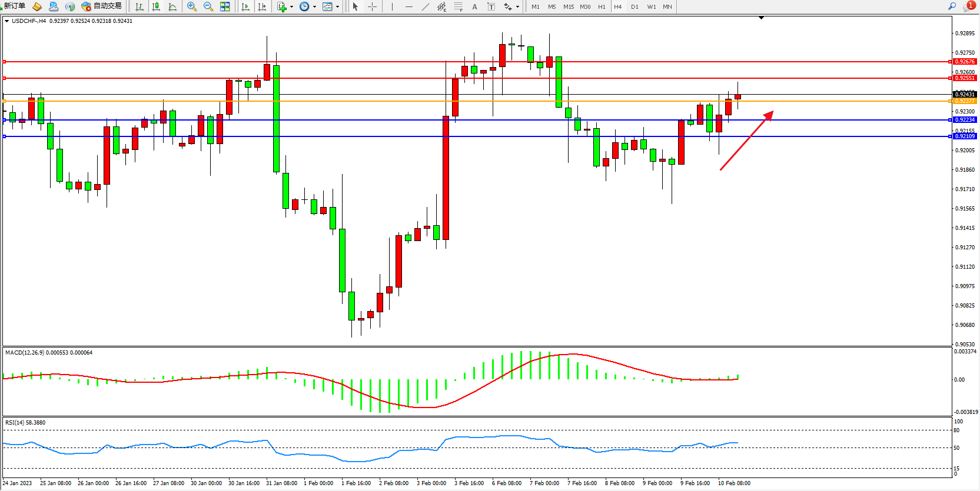Choose the Fibonacci retracement tool

tap(458, 6)
